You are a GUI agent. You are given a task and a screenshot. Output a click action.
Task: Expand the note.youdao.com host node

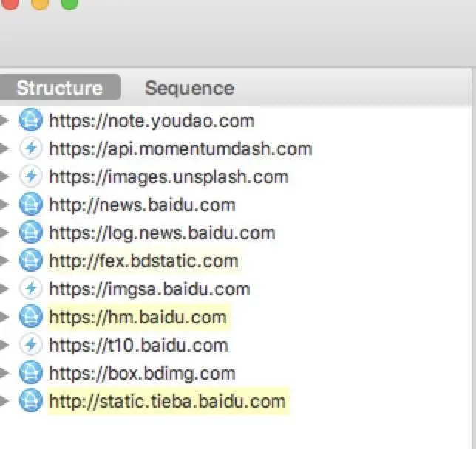5,120
